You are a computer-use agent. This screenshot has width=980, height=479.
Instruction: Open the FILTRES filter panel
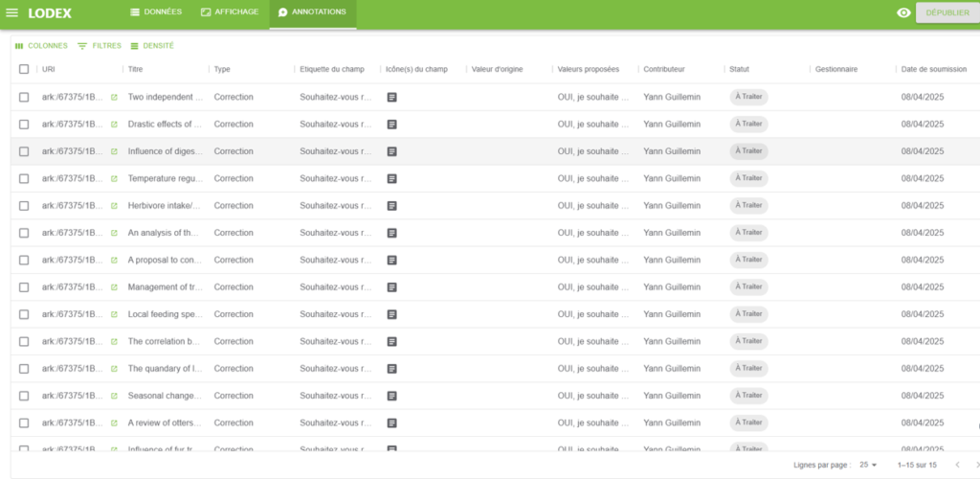[100, 46]
